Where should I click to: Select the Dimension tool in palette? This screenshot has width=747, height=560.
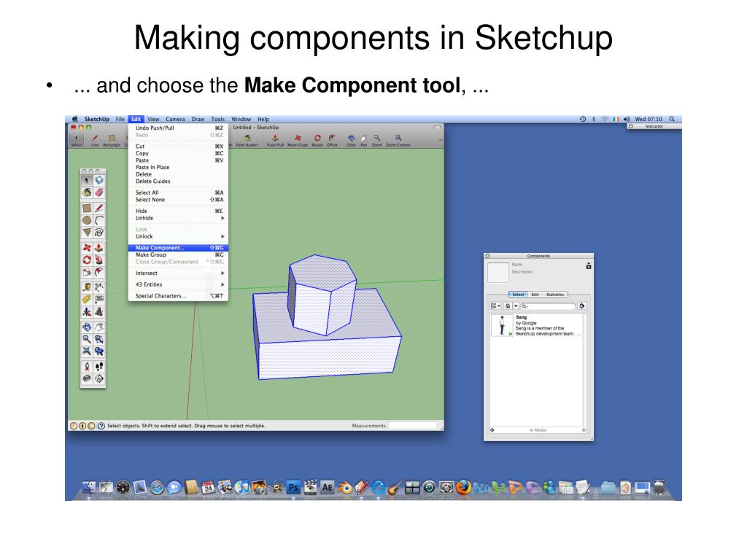(99, 287)
